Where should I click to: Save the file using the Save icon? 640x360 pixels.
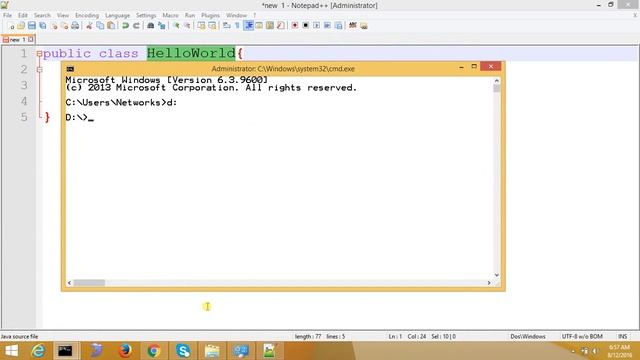click(31, 26)
